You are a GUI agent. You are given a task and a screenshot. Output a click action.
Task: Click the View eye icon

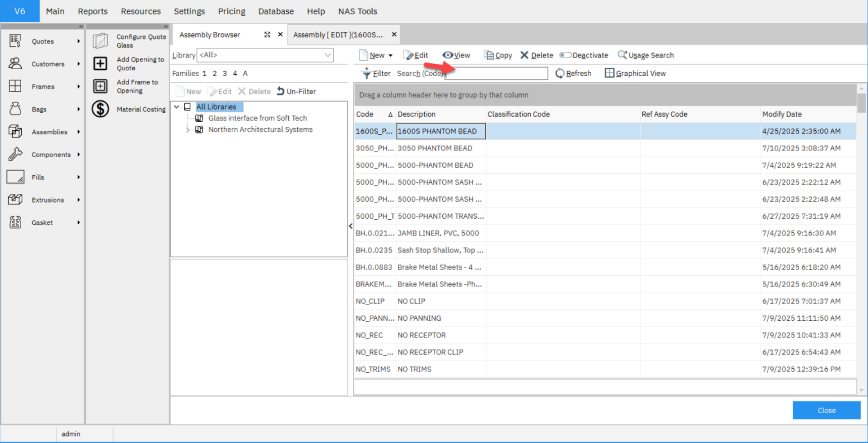point(447,55)
